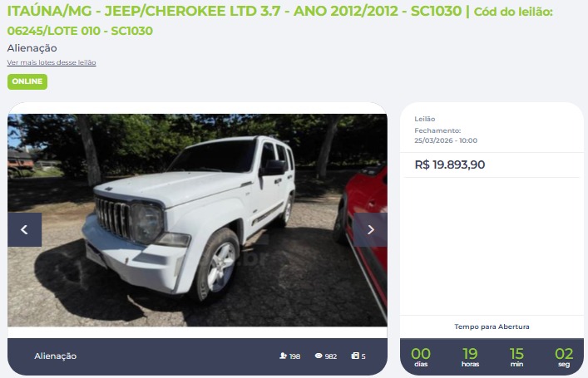Open the 'Ver mais lotes desse leilão' link

coord(52,62)
